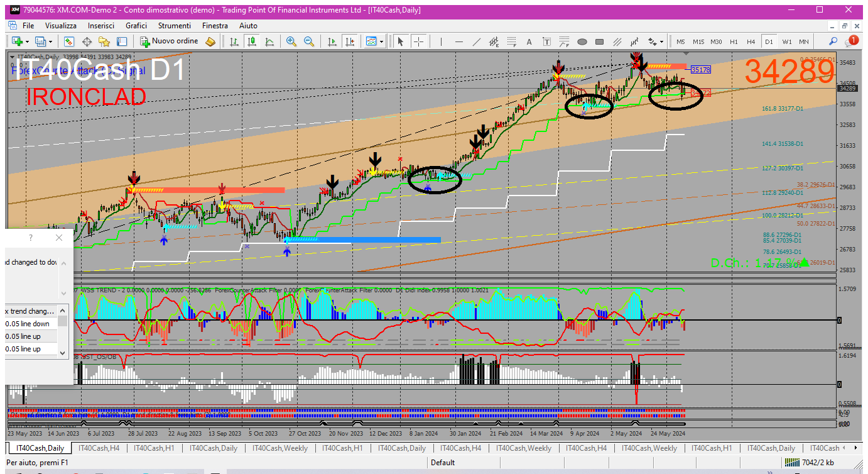Switch timeframe to M15
Viewport: 868px width, 474px height.
pos(698,41)
